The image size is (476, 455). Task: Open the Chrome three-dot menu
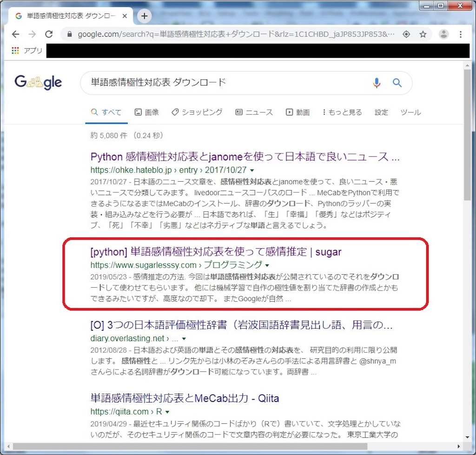point(461,34)
